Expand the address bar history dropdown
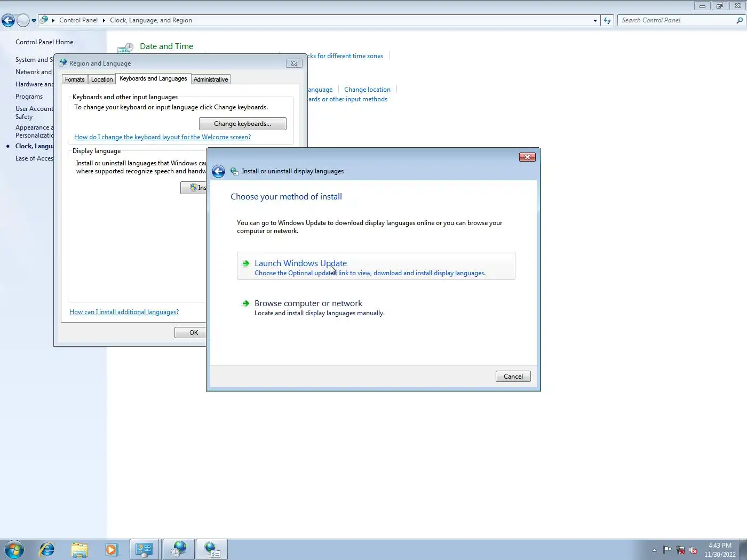The image size is (747, 560). coord(595,20)
